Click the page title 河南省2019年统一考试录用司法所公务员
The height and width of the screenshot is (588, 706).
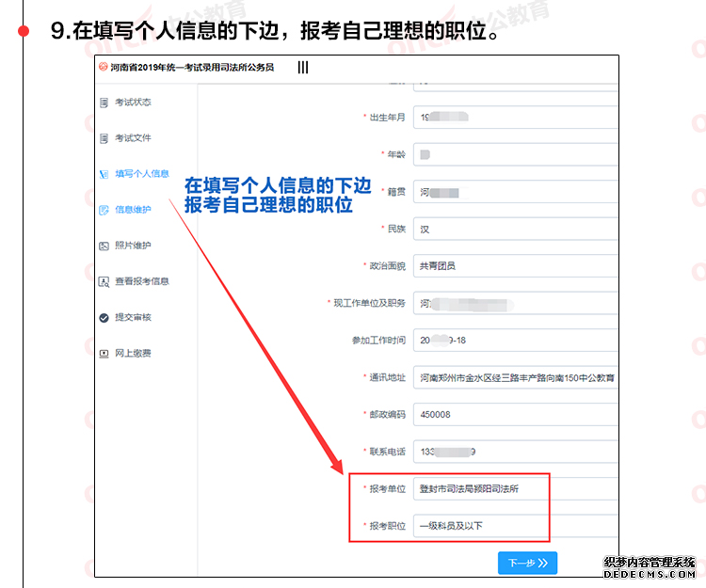click(192, 67)
